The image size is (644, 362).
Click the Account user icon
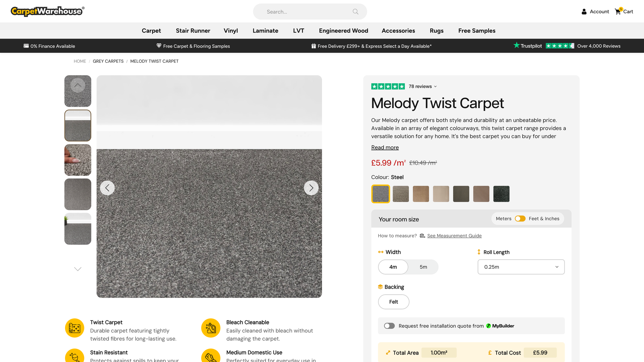click(x=584, y=12)
